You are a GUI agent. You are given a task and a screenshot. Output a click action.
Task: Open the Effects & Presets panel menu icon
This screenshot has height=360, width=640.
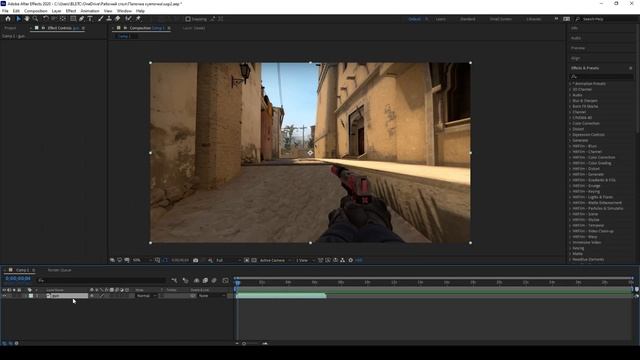pyautogui.click(x=631, y=68)
